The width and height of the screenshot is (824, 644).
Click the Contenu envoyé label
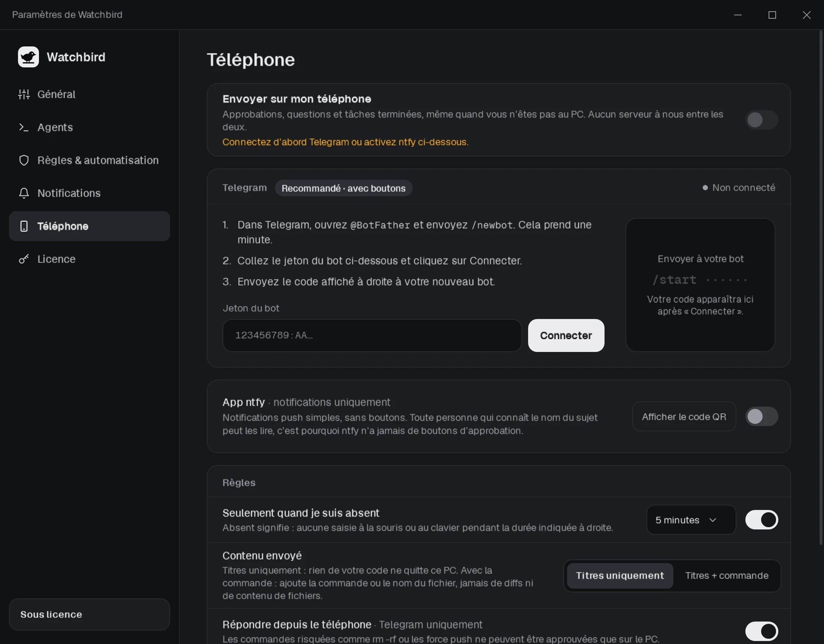[x=262, y=556]
